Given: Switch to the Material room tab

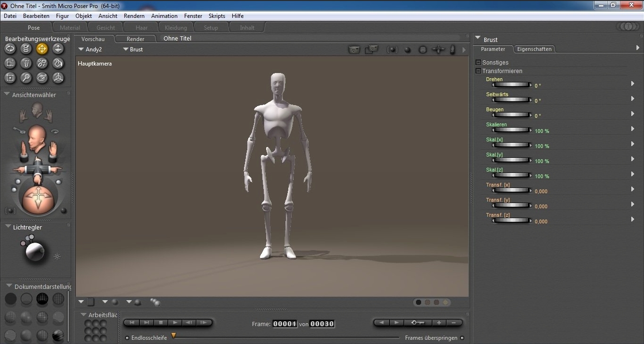Looking at the screenshot, I should click(x=70, y=28).
